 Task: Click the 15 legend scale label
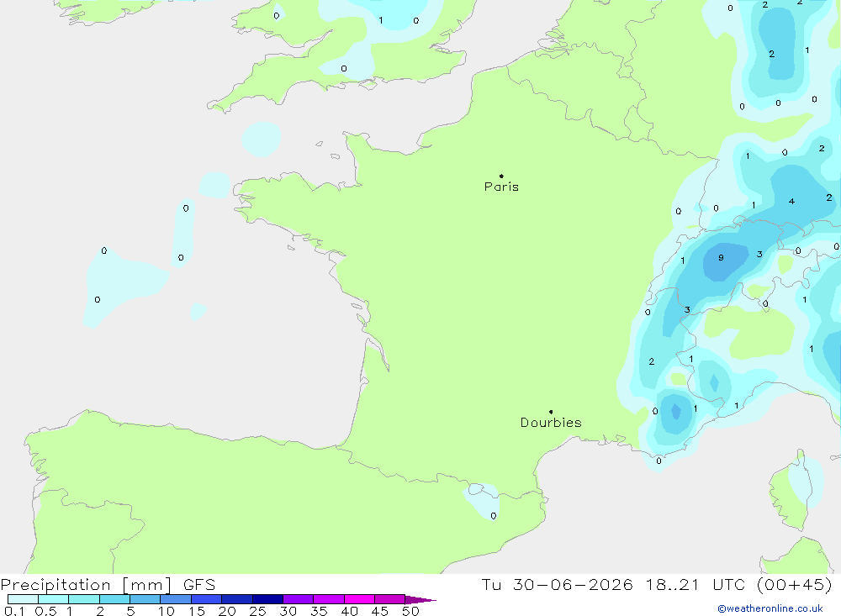[197, 611]
